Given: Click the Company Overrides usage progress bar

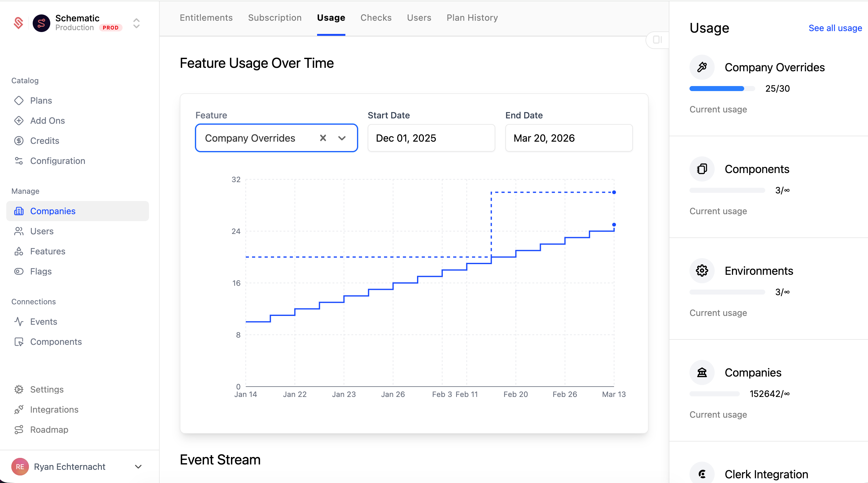Looking at the screenshot, I should pyautogui.click(x=722, y=89).
